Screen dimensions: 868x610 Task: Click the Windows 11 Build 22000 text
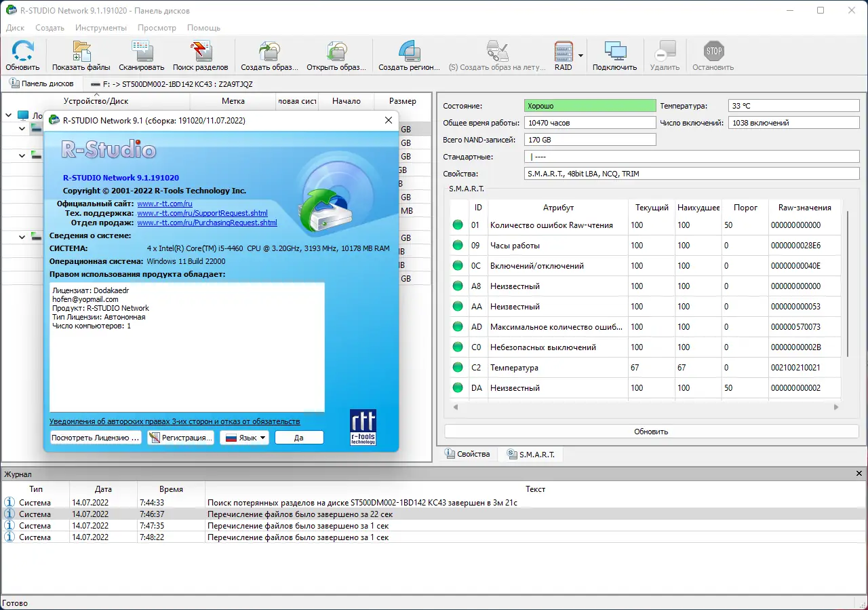tap(186, 261)
